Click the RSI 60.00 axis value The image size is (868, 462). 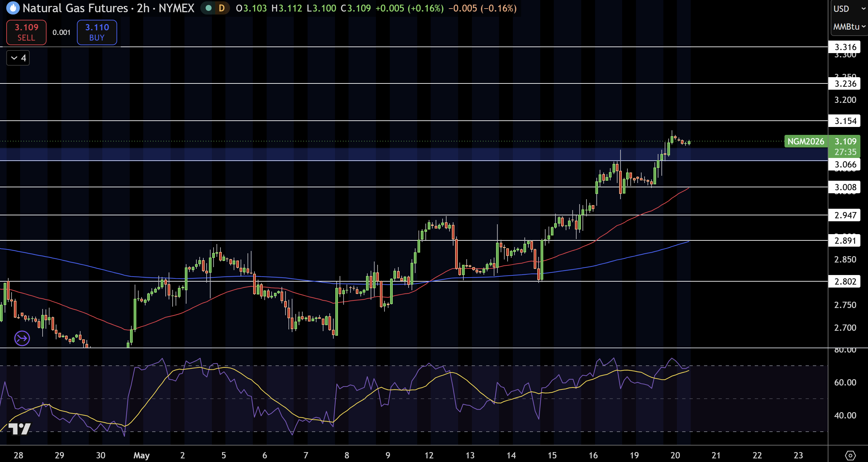[x=845, y=383]
